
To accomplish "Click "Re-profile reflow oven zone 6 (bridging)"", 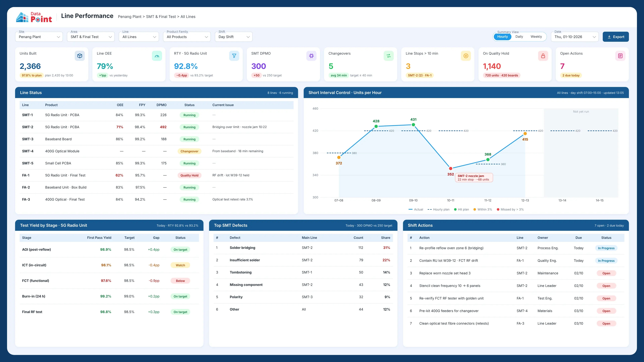I will click(x=451, y=248).
